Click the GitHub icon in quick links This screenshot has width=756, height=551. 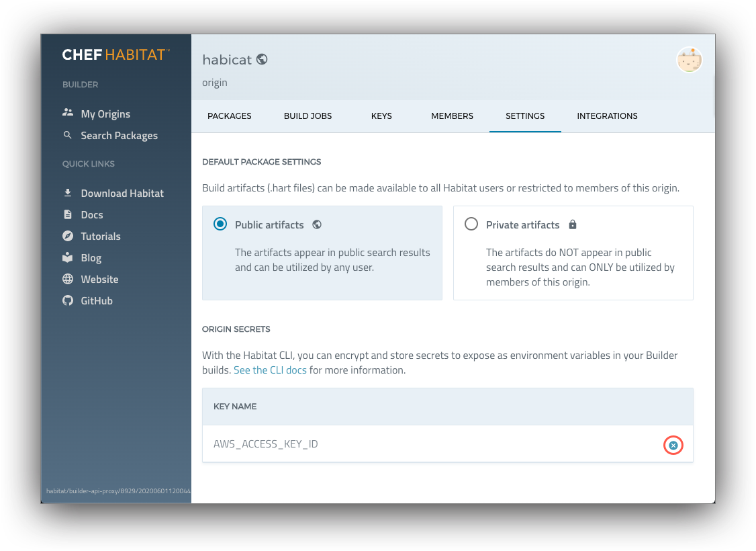click(67, 300)
